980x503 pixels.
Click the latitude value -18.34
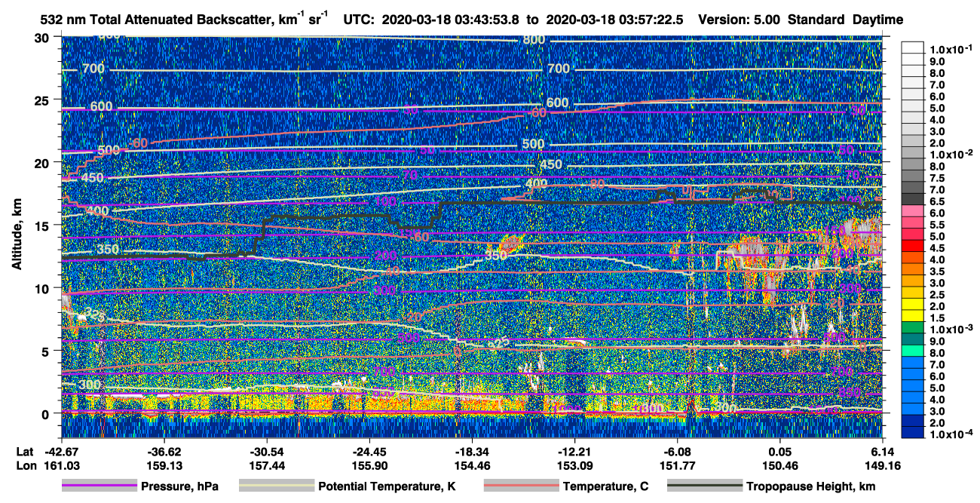(x=472, y=451)
